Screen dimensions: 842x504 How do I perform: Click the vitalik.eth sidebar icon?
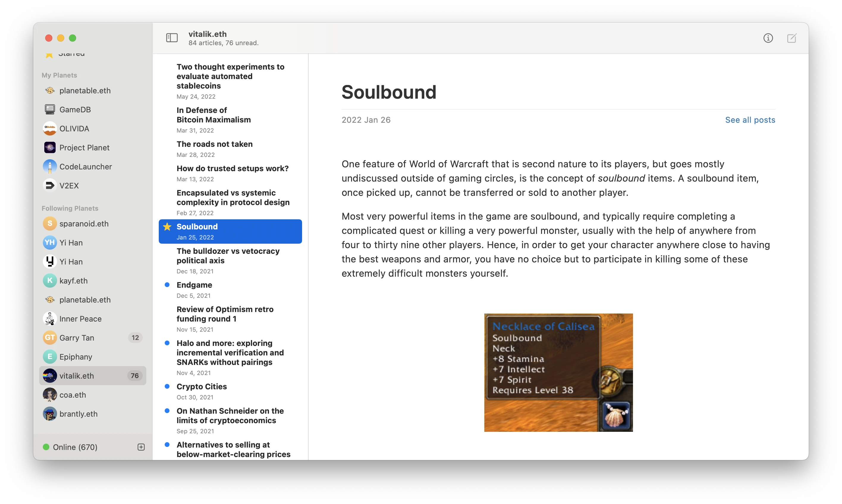[x=51, y=375]
